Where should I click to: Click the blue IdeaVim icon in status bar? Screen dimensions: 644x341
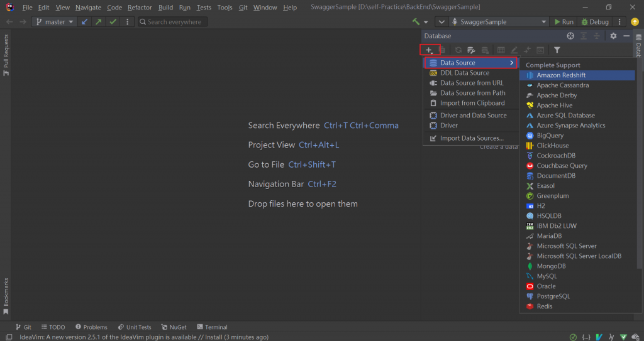click(599, 337)
